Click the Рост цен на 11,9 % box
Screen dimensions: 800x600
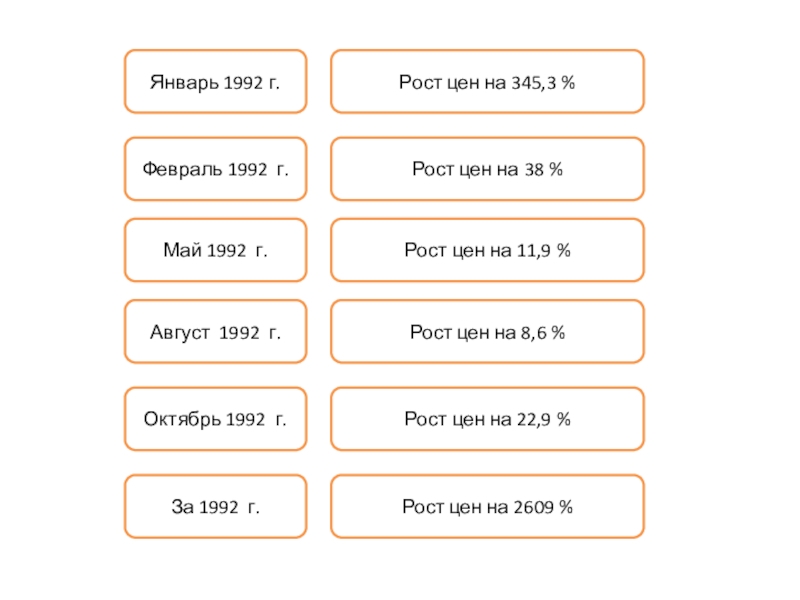[487, 250]
